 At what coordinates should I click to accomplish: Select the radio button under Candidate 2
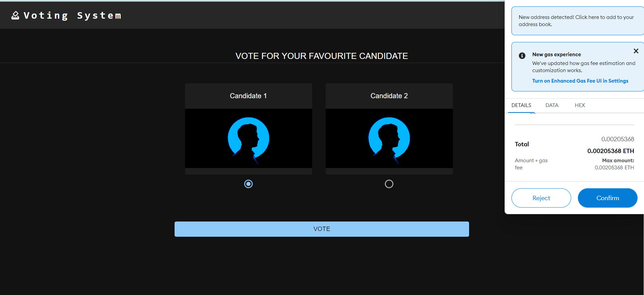[389, 184]
